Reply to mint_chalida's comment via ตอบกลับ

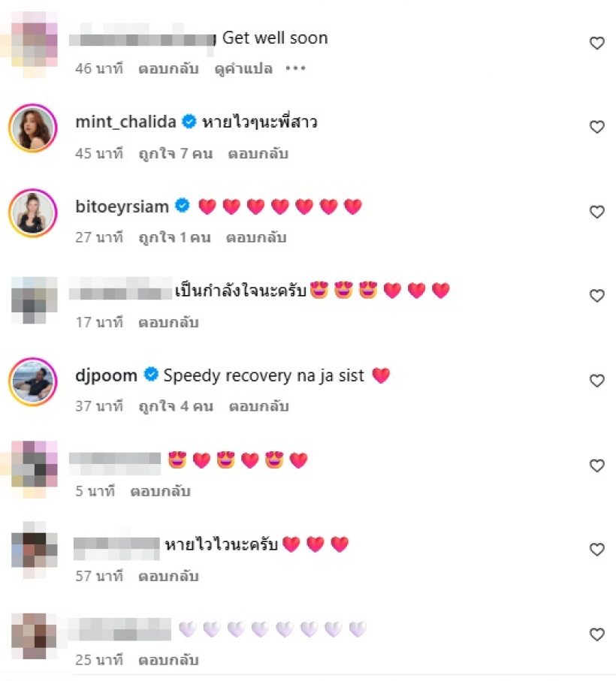pos(258,154)
